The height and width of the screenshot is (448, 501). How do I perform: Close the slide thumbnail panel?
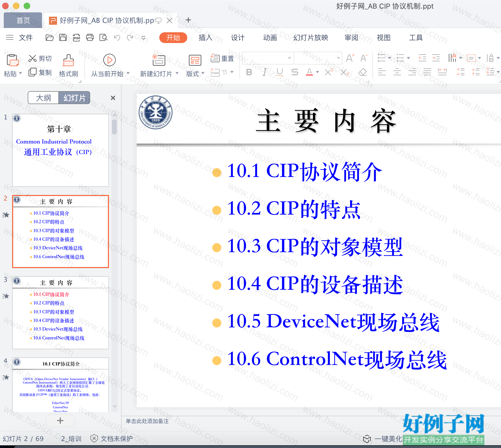[113, 98]
